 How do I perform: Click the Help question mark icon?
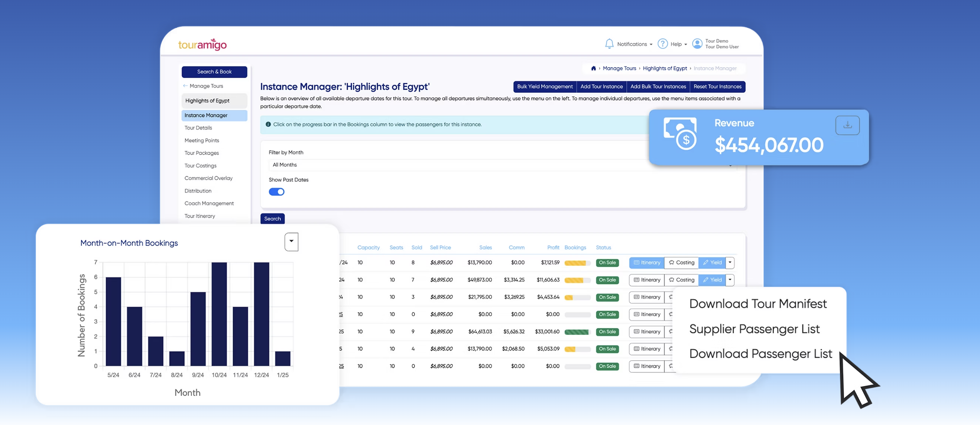coord(662,44)
